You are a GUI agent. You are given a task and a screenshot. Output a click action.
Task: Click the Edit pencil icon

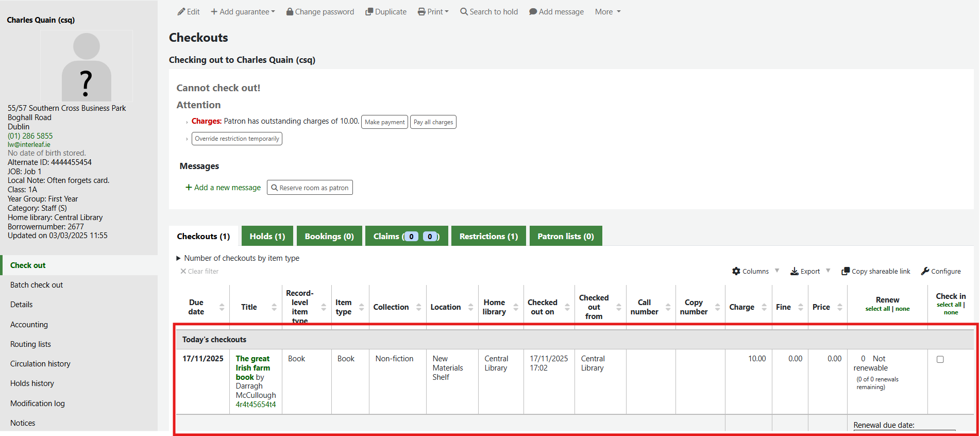coord(181,12)
